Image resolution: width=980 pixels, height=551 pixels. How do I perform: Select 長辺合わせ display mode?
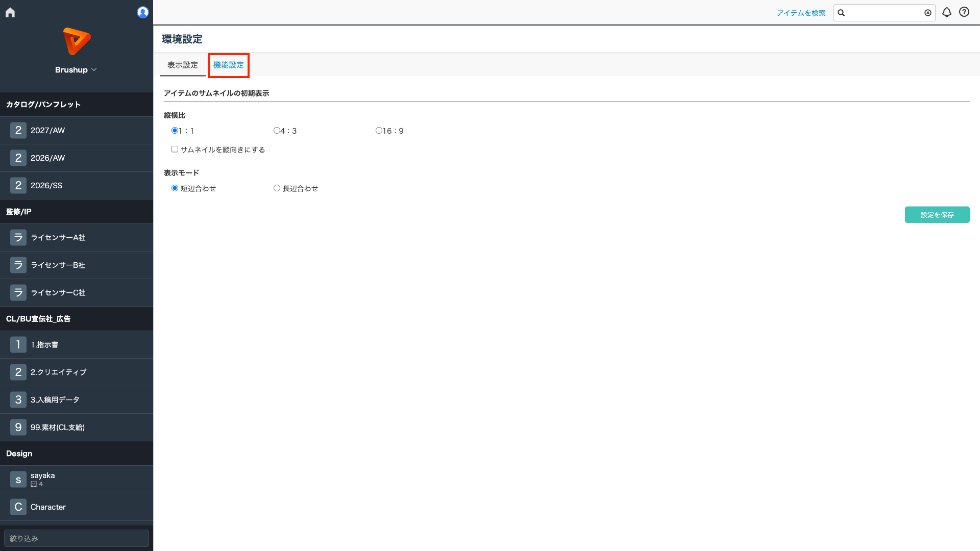pyautogui.click(x=277, y=188)
